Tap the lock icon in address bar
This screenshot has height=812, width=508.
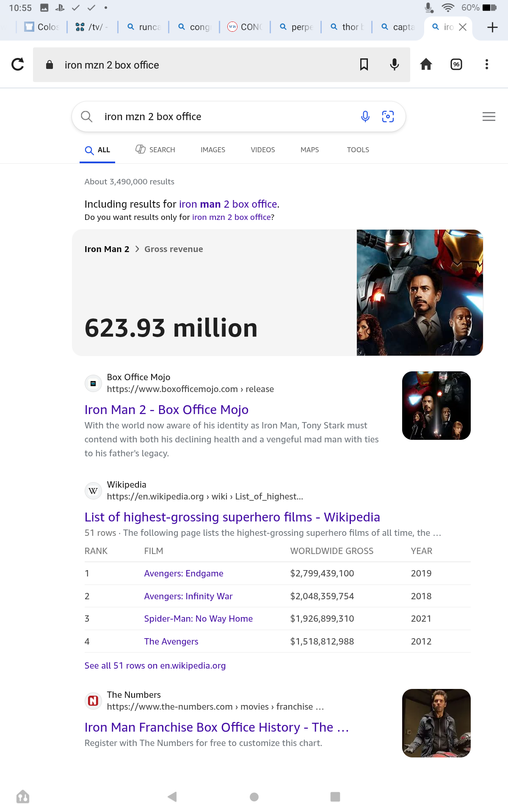pyautogui.click(x=50, y=65)
